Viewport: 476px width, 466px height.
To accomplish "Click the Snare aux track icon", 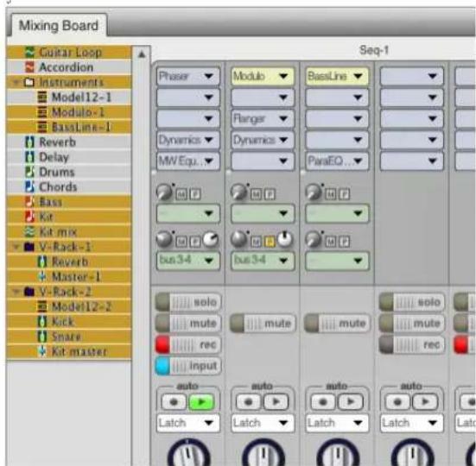I will coord(42,337).
